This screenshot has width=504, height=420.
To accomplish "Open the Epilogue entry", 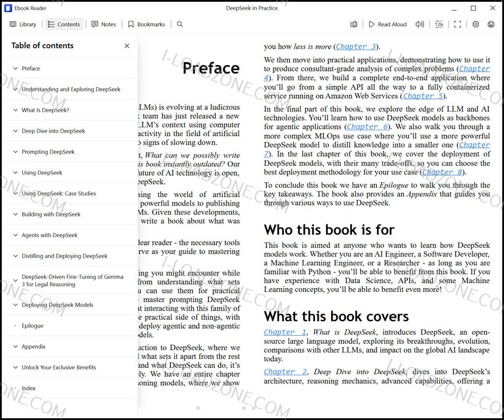I will tap(33, 326).
